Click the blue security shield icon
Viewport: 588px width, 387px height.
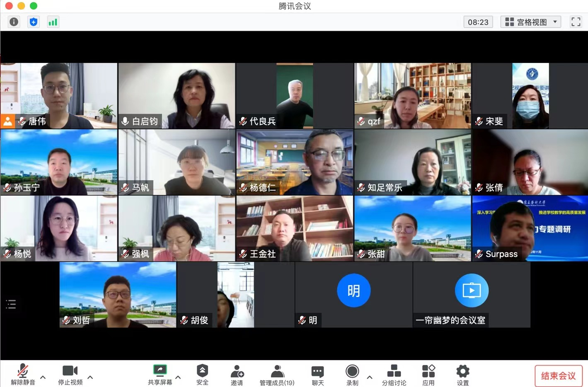(34, 22)
